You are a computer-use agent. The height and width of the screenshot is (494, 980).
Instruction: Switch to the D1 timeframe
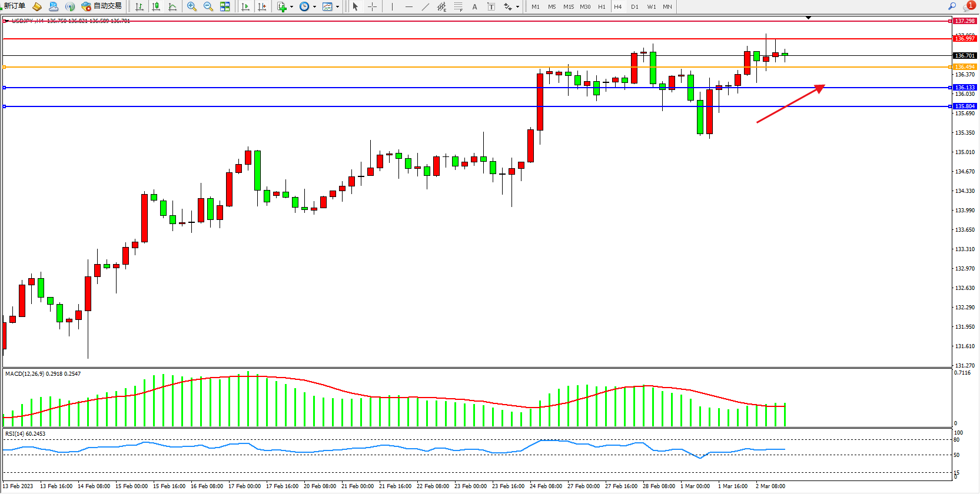[634, 6]
